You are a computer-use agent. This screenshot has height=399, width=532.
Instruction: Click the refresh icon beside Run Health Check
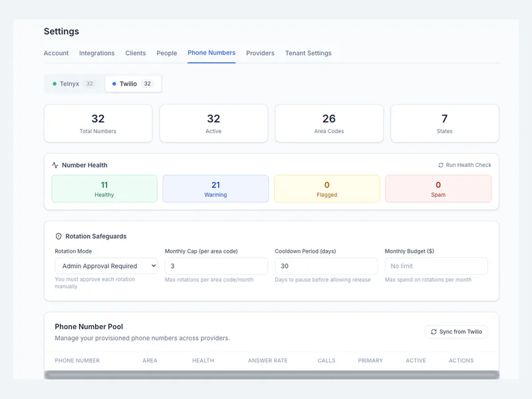coord(441,165)
